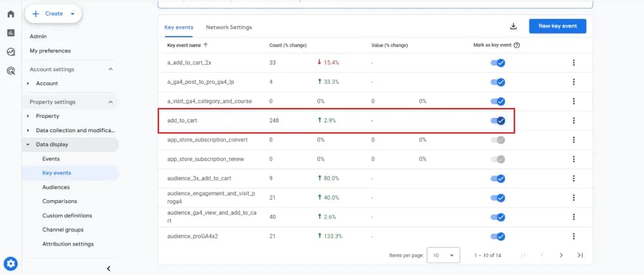The width and height of the screenshot is (644, 275).
Task: Click count 248 in add_to_cart row
Action: (274, 121)
